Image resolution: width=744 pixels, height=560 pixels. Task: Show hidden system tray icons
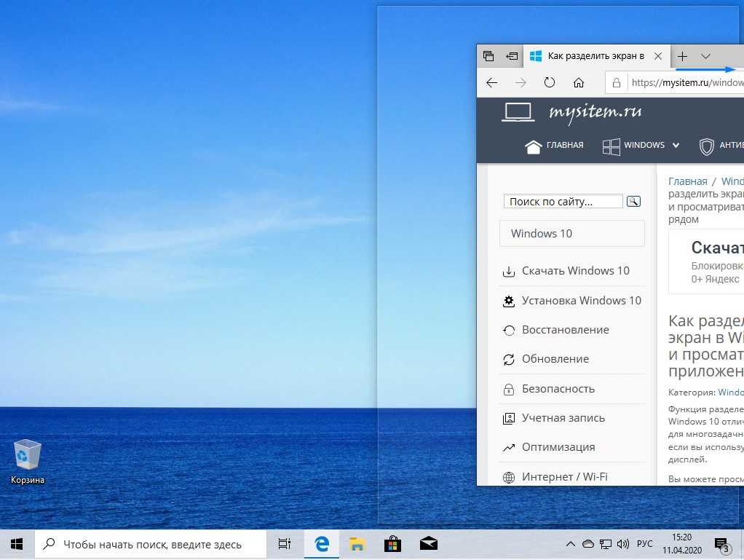click(570, 544)
